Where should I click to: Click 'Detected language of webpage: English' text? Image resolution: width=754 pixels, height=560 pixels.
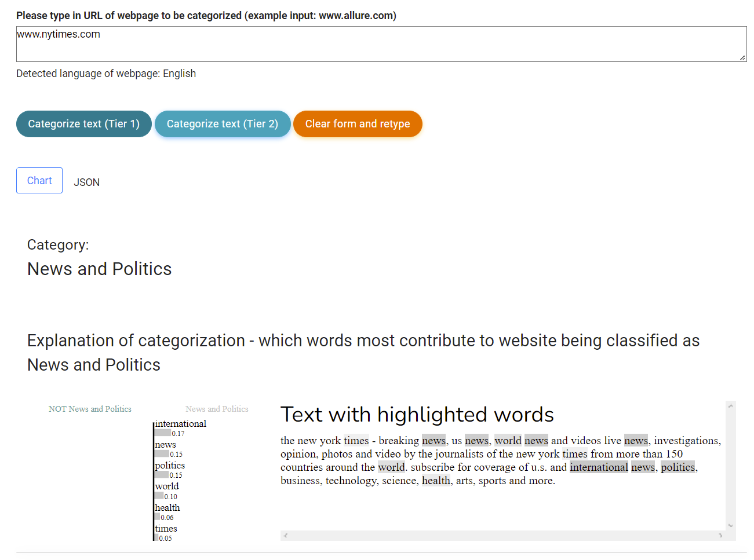pyautogui.click(x=106, y=74)
